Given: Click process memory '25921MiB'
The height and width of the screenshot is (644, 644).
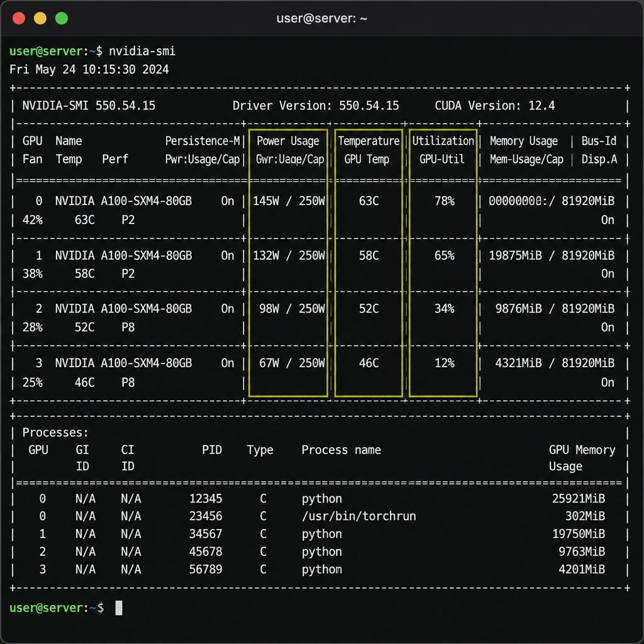Looking at the screenshot, I should click(x=579, y=499).
